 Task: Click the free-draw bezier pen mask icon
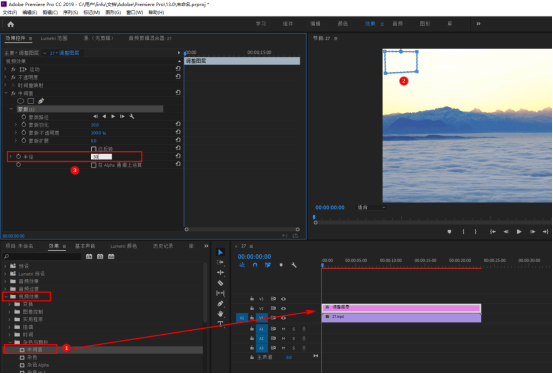pos(41,101)
